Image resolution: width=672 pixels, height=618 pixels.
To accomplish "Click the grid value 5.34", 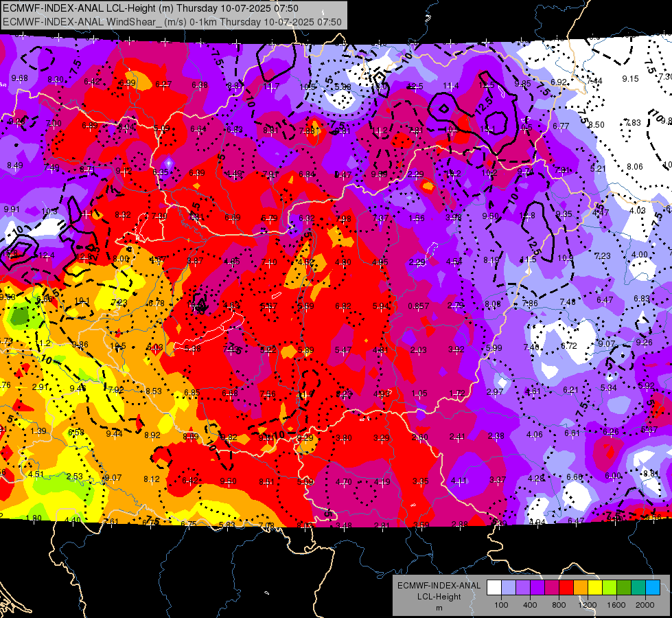I will click(609, 388).
